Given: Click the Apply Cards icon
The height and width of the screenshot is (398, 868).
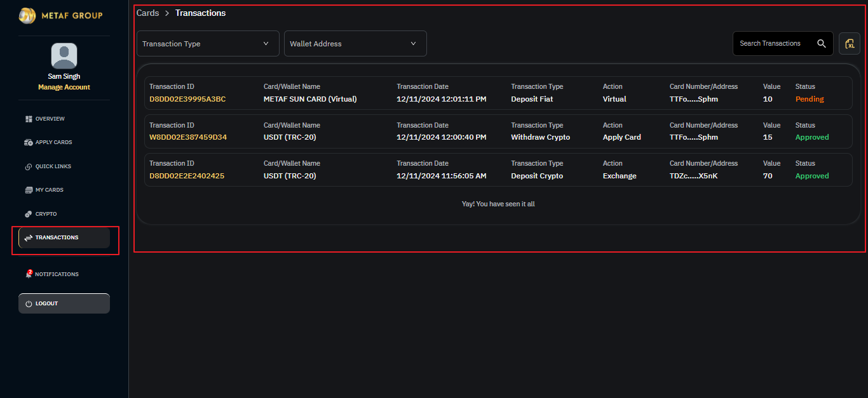Looking at the screenshot, I should (x=29, y=143).
